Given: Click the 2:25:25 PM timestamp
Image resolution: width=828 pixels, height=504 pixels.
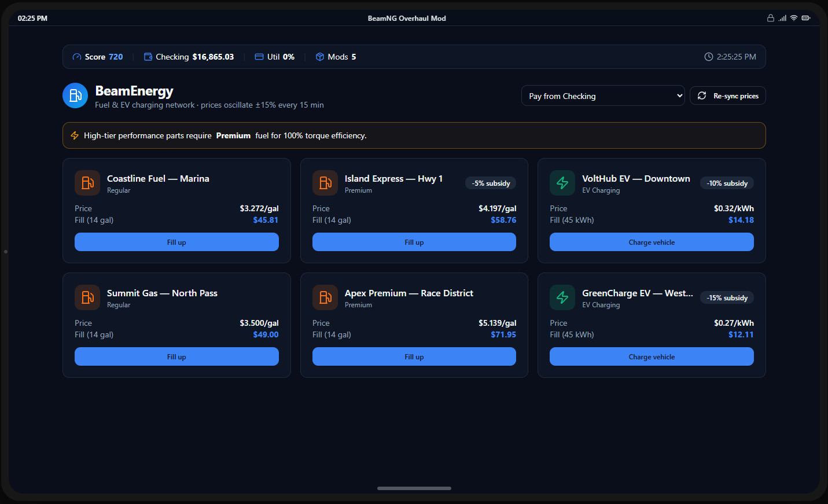Looking at the screenshot, I should tap(737, 57).
